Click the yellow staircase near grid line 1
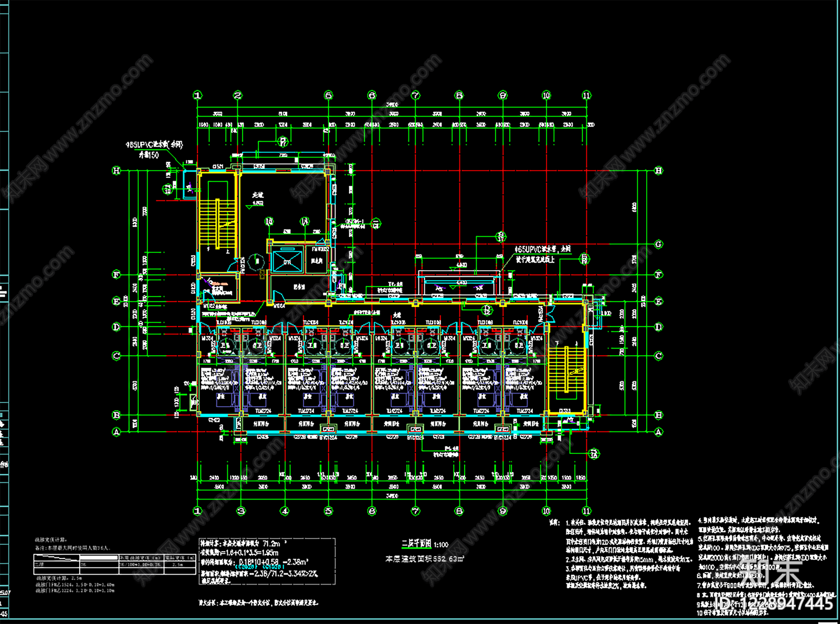 pyautogui.click(x=217, y=224)
